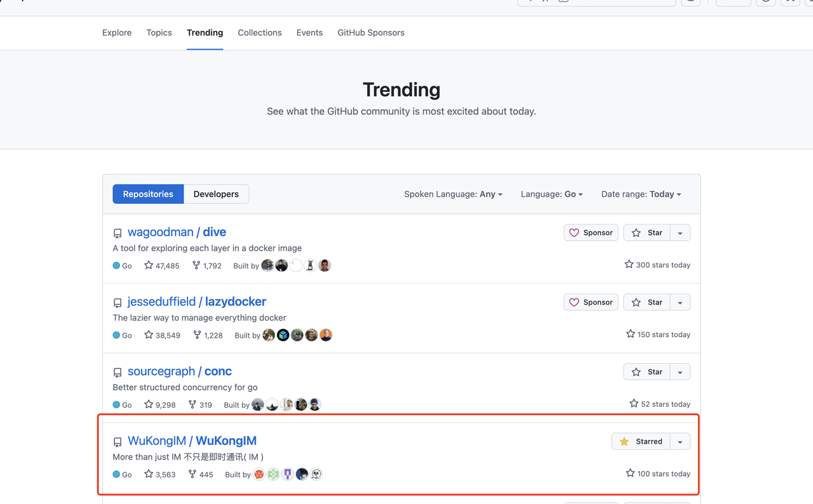
Task: View WuKongIM forks count 445
Action: [201, 474]
